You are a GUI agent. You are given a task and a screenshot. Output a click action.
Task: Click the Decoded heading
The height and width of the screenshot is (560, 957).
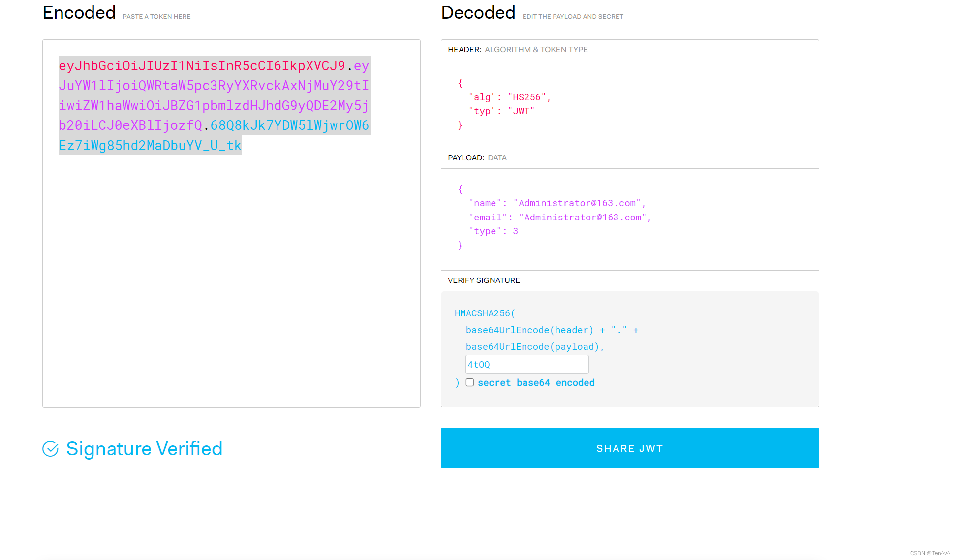[x=478, y=12]
